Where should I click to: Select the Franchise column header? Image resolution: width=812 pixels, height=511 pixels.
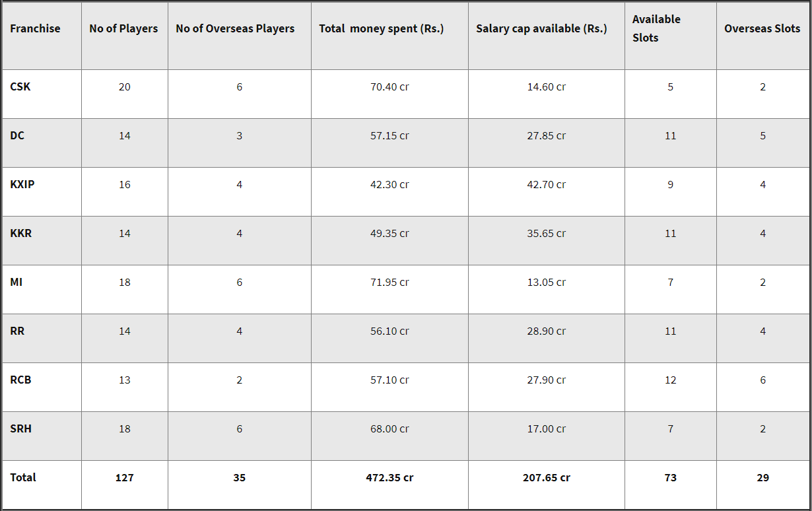click(35, 28)
